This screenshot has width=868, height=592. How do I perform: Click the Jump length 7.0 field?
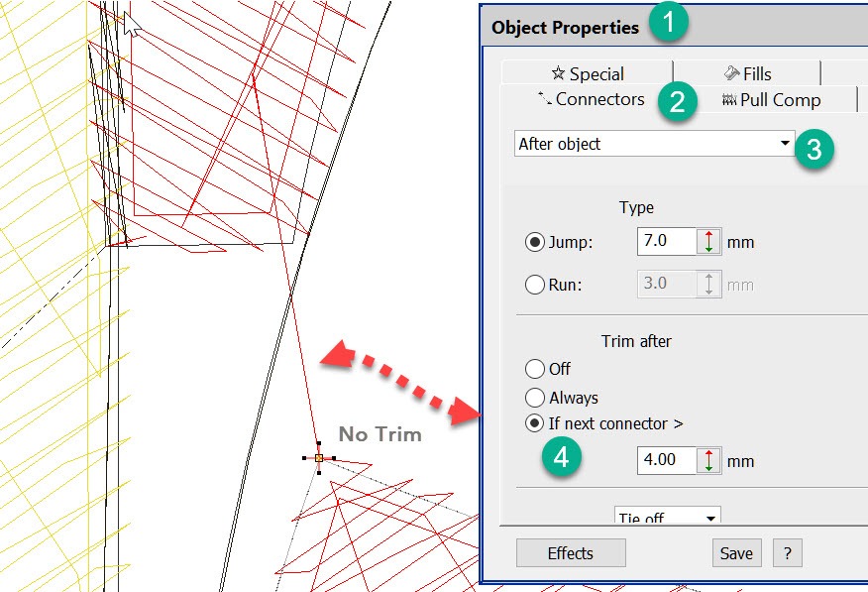pos(666,241)
